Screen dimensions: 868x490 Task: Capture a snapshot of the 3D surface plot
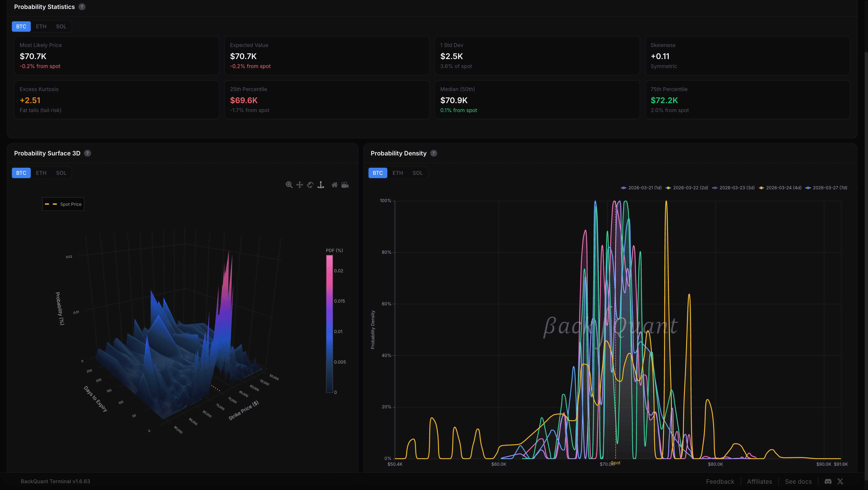[345, 184]
